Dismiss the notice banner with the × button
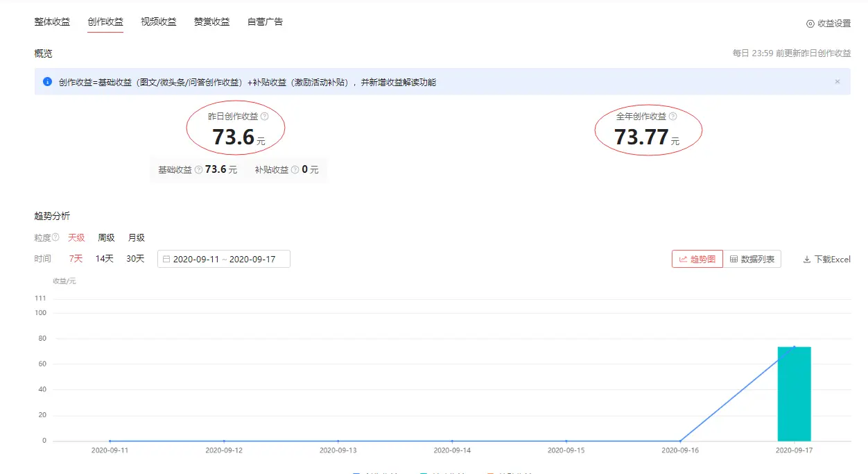868x474 pixels. (837, 81)
